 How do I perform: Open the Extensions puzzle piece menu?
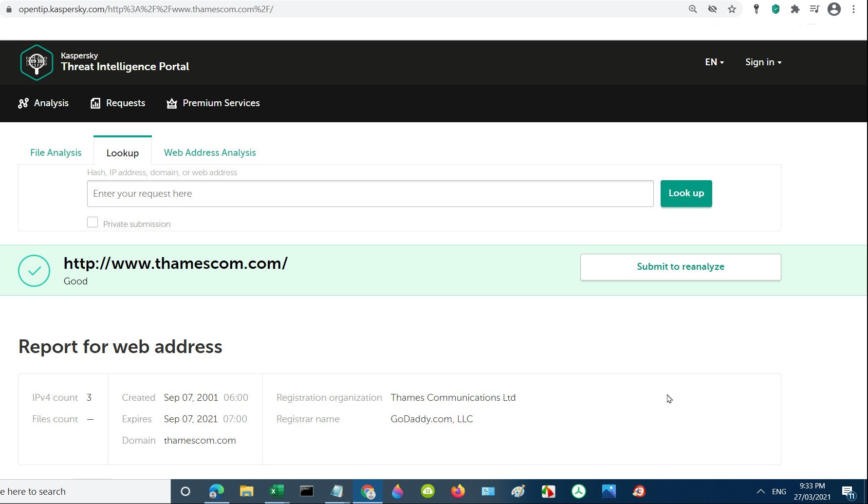pos(795,9)
